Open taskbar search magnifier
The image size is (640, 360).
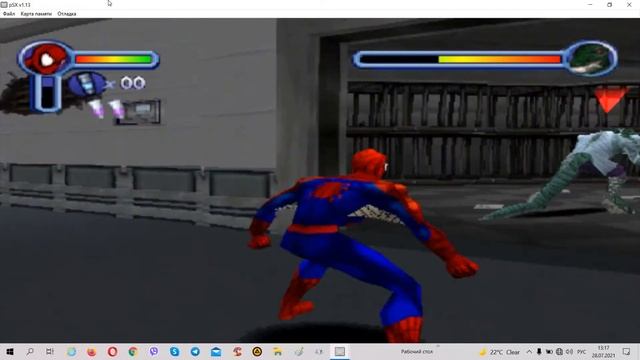pos(30,351)
